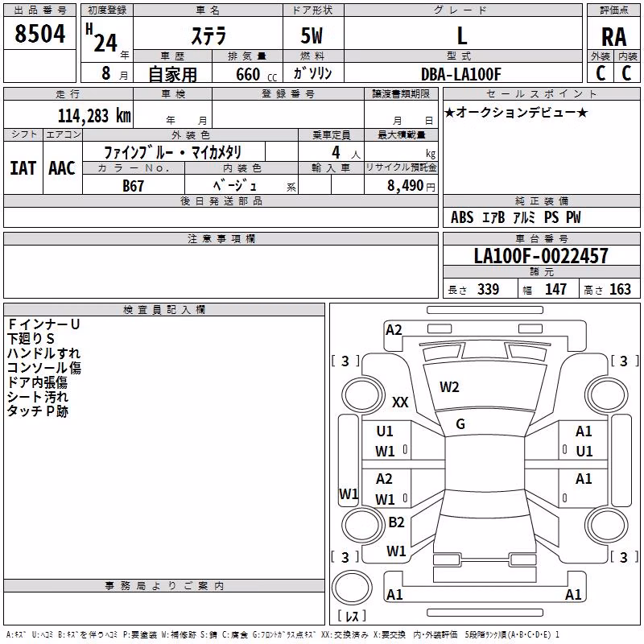
Task: Select the registration year H24
Action: [101, 39]
